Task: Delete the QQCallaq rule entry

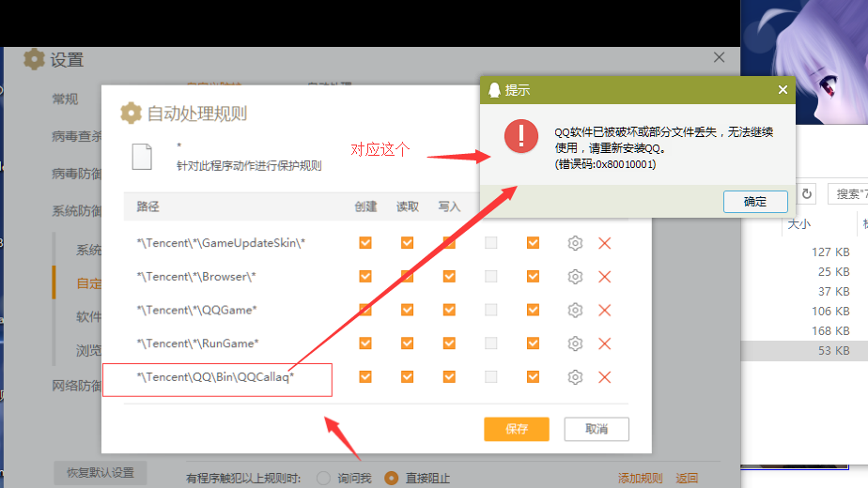Action: pyautogui.click(x=605, y=377)
